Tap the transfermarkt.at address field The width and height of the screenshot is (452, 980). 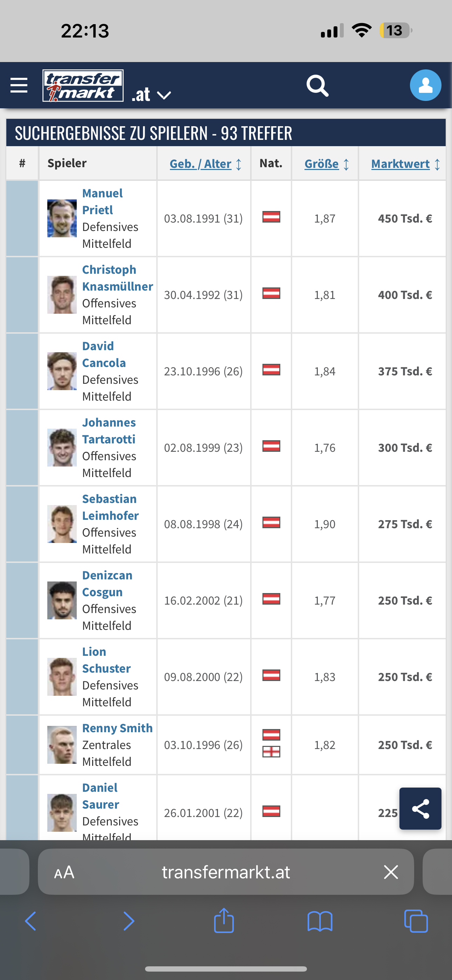[226, 872]
